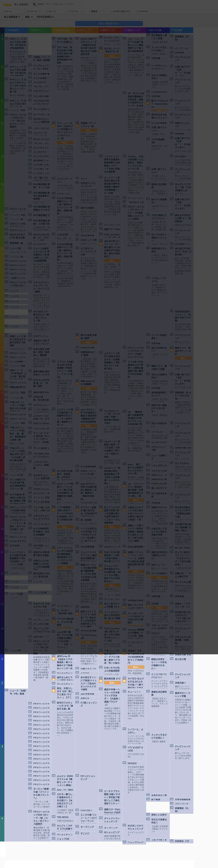The height and width of the screenshot is (868, 218).
Task: Select the KBS京都 channel header
Action: click(x=181, y=30)
